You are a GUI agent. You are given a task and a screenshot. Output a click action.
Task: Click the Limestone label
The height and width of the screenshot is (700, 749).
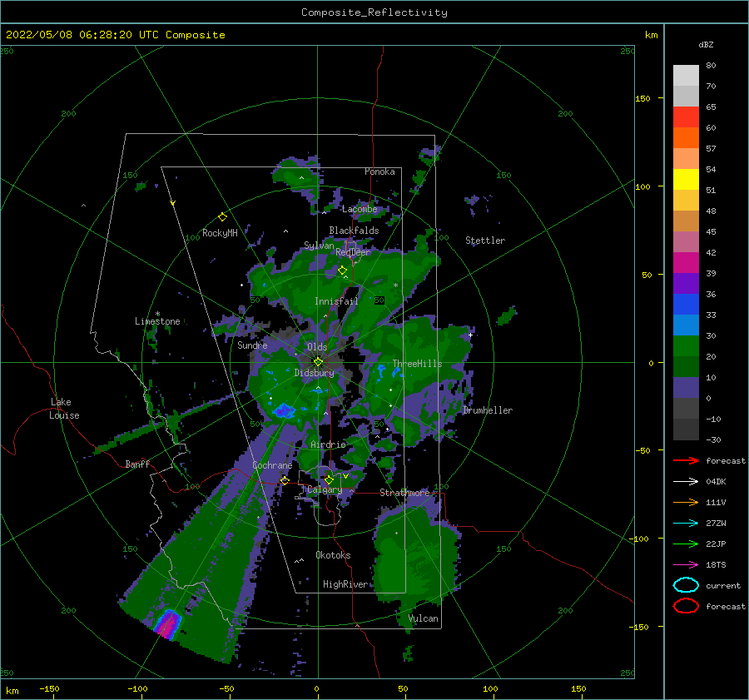(x=157, y=321)
